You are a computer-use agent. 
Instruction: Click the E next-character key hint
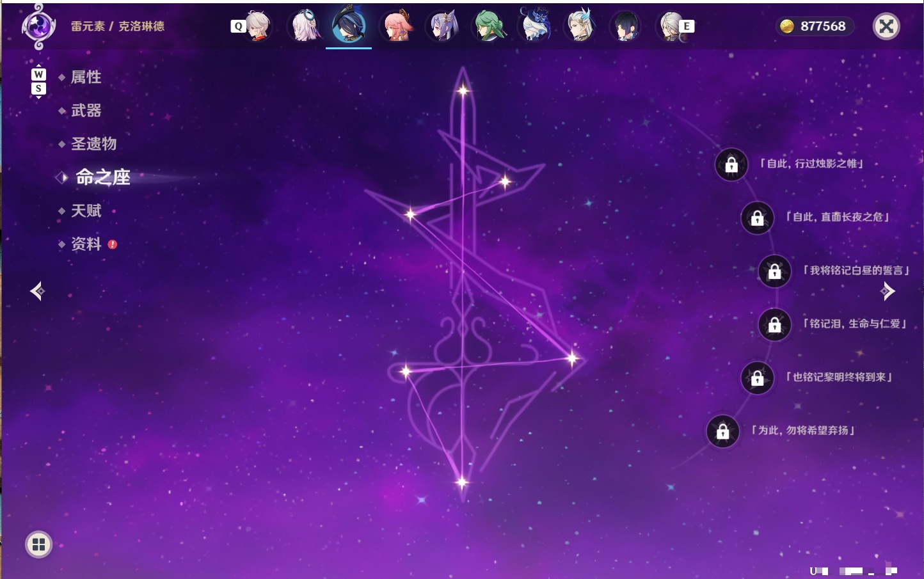click(687, 26)
